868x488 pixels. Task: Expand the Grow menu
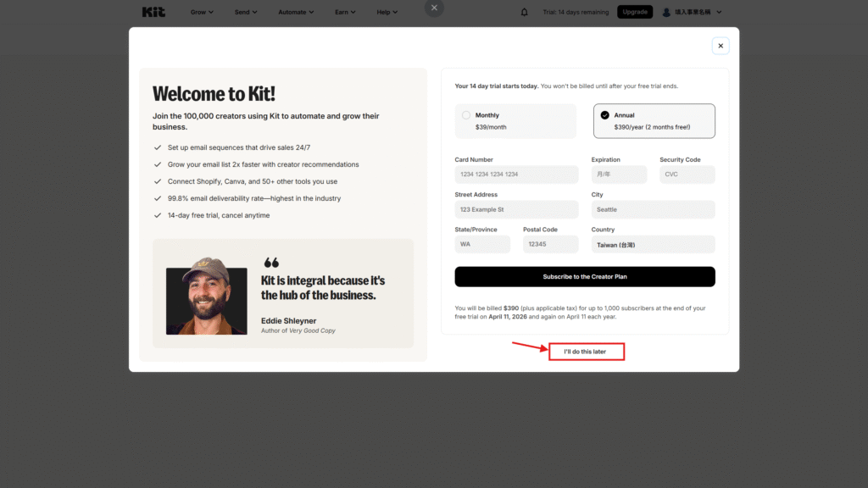(202, 12)
